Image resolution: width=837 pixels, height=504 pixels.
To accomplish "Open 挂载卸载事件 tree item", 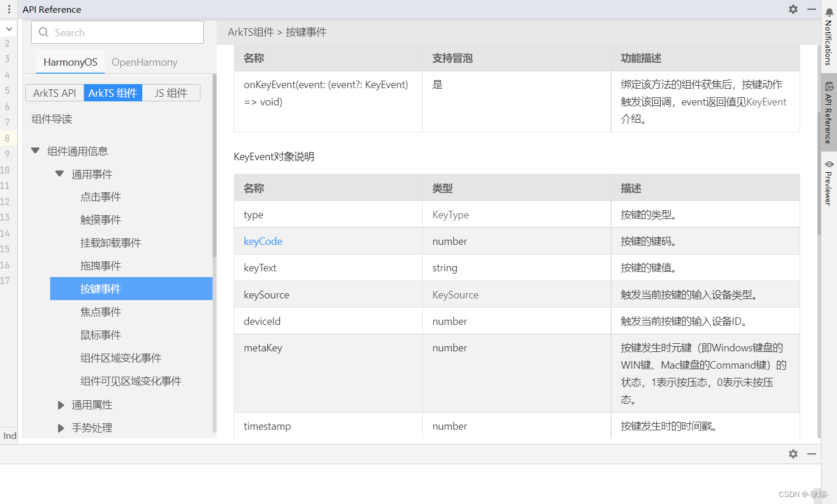I will (111, 243).
